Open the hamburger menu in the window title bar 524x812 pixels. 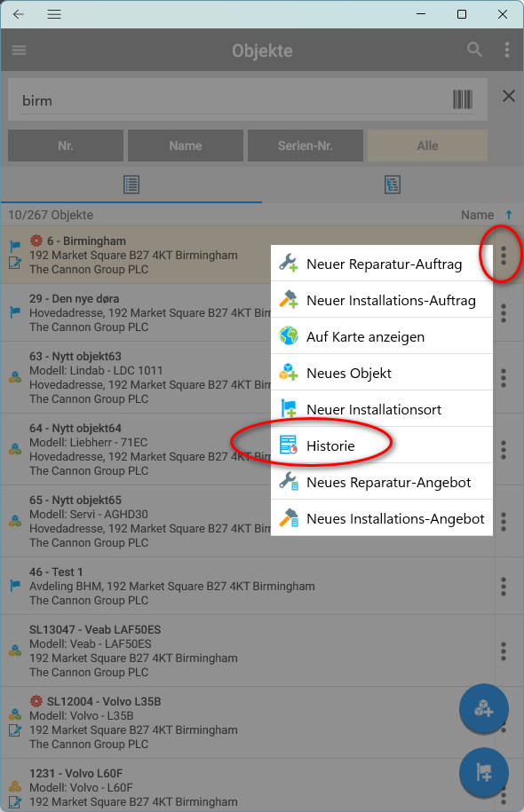(x=54, y=14)
